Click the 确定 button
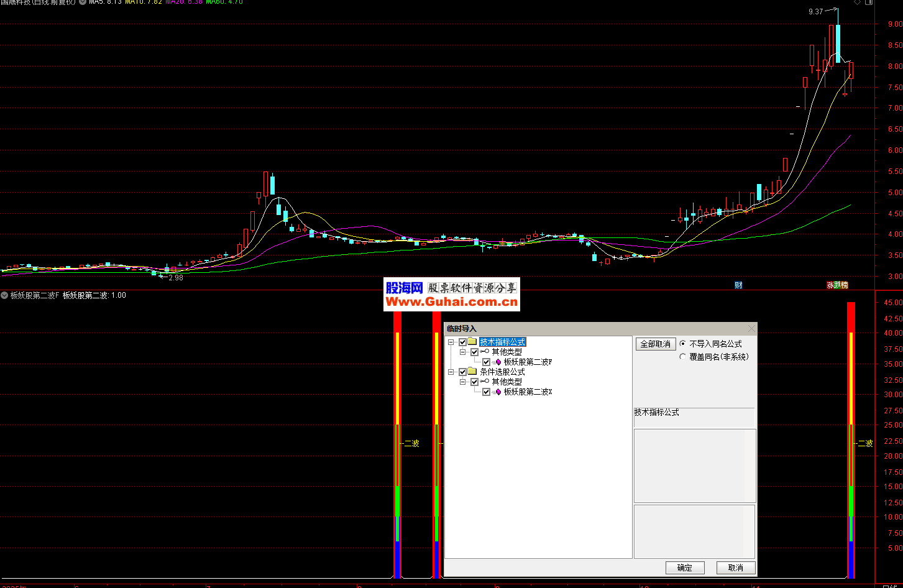The height and width of the screenshot is (588, 903). pyautogui.click(x=685, y=567)
